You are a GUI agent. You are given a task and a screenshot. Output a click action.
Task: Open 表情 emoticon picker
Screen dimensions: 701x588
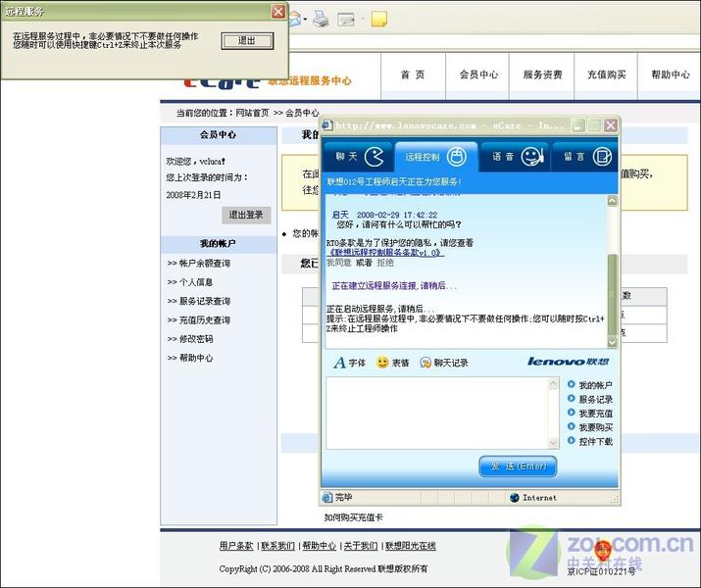pyautogui.click(x=392, y=363)
